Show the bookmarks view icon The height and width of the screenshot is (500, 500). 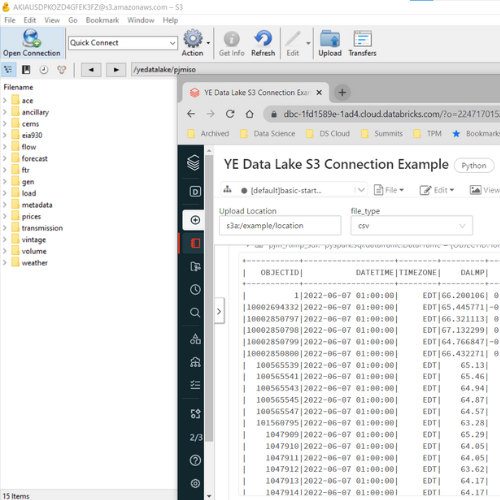tap(26, 70)
